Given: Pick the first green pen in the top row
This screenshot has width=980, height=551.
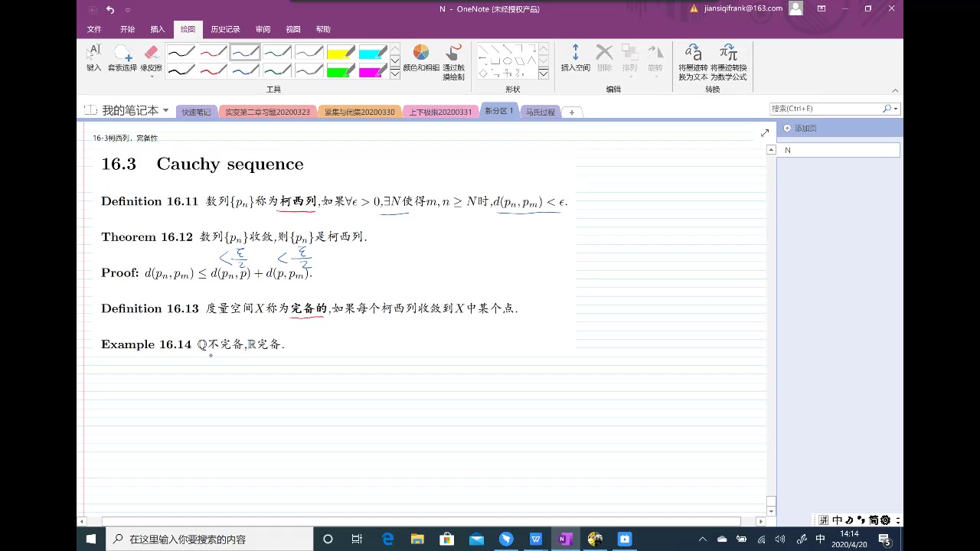Looking at the screenshot, I should click(x=277, y=52).
